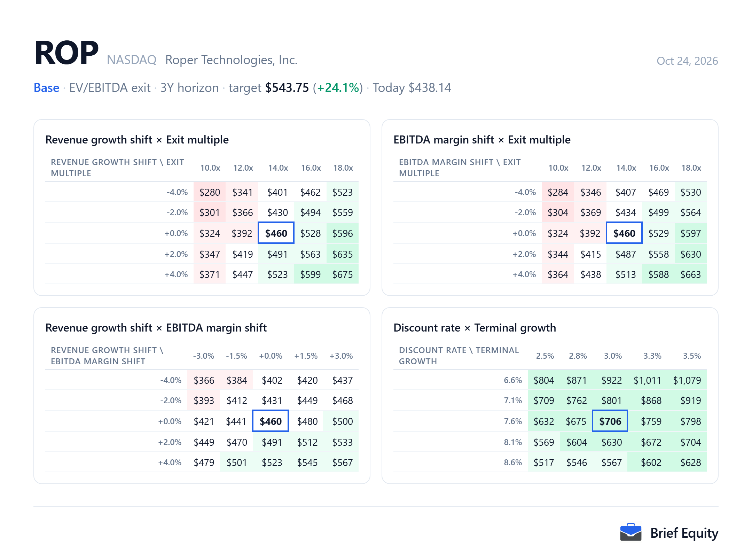This screenshot has height=560, width=752.
Task: Click the 2.5% terminal growth column header
Action: (545, 356)
